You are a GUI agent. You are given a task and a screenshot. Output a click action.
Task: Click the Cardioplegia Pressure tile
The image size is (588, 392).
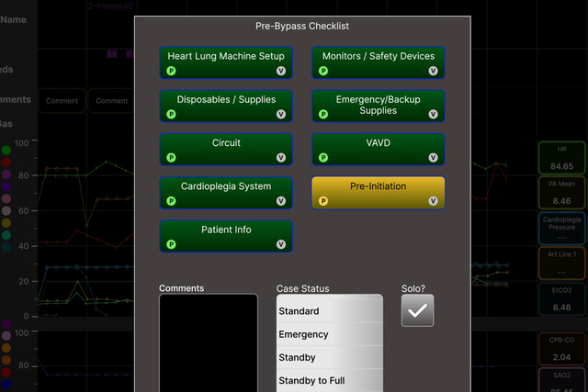[561, 228]
